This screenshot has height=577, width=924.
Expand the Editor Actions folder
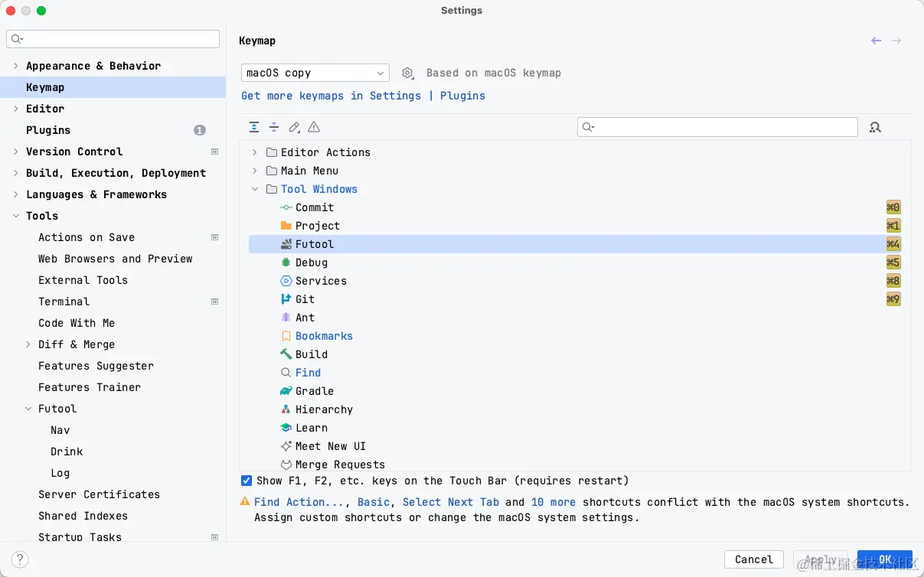coord(255,152)
